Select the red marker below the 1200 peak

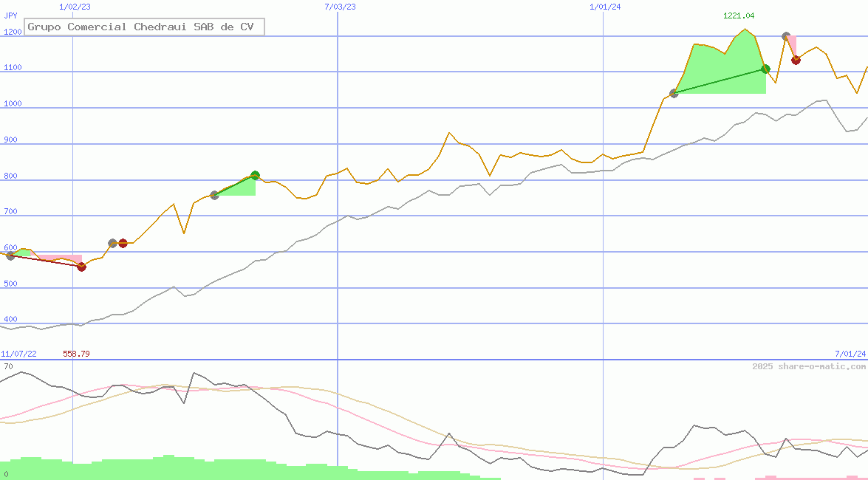(x=796, y=60)
